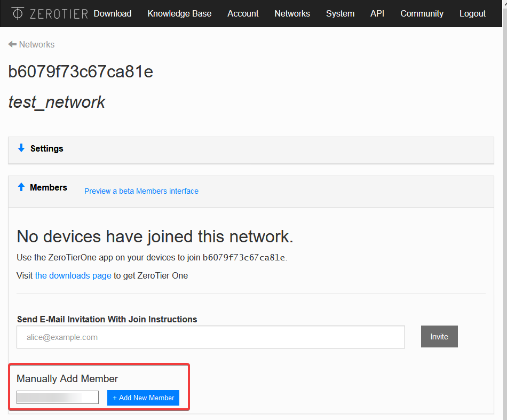This screenshot has width=507, height=420.
Task: Open the System menu item
Action: pyautogui.click(x=340, y=13)
